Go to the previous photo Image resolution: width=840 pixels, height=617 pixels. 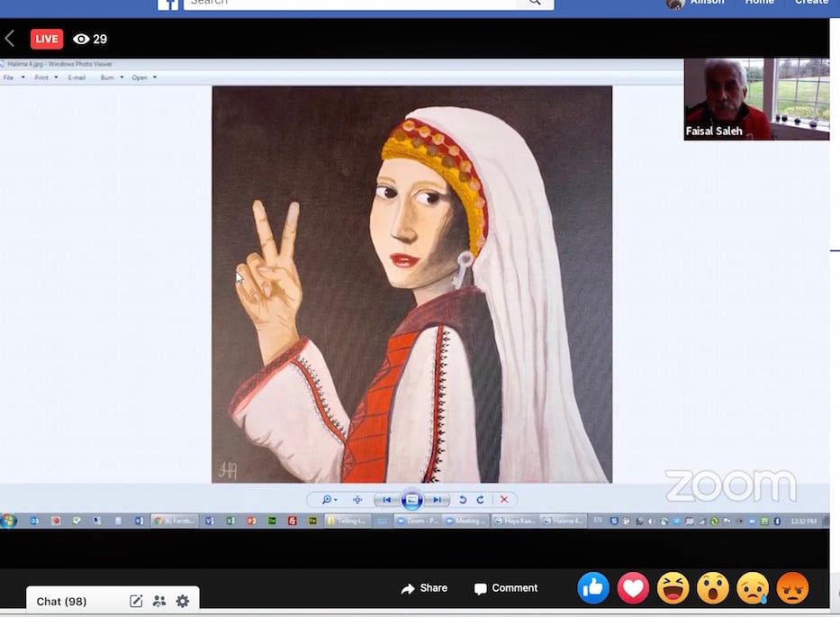coord(386,500)
